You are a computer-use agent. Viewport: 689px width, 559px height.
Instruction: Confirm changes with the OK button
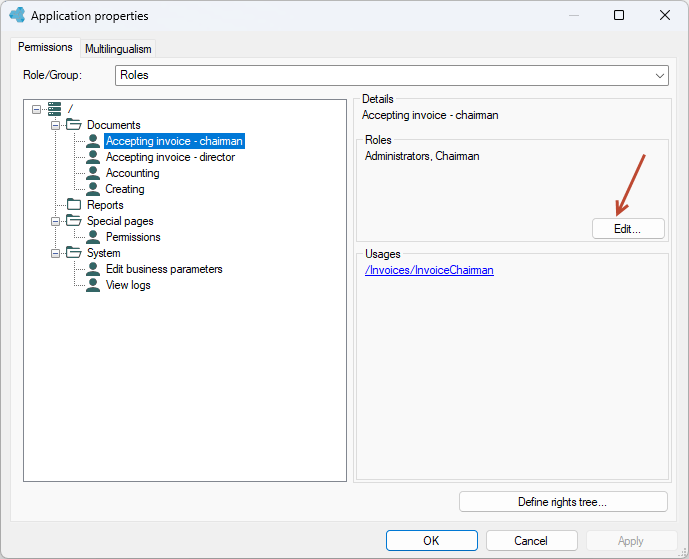tap(432, 541)
